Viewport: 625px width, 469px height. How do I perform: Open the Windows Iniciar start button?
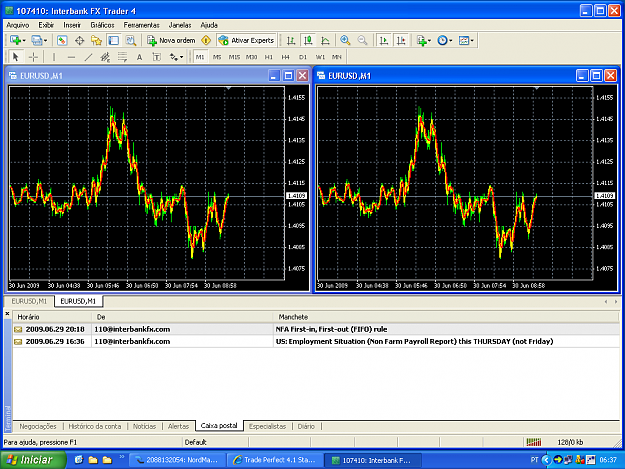click(32, 460)
